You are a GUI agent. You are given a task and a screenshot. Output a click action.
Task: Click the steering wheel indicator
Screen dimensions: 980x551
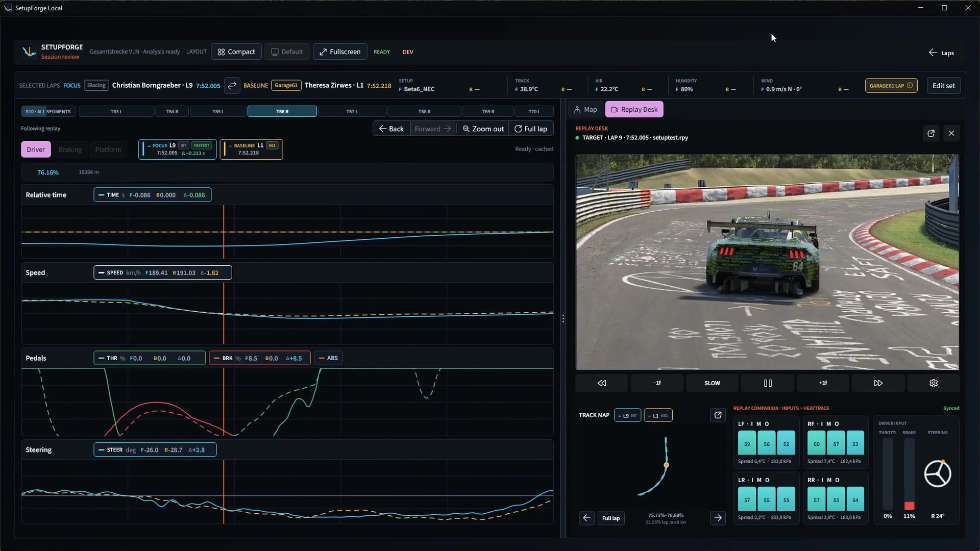938,474
